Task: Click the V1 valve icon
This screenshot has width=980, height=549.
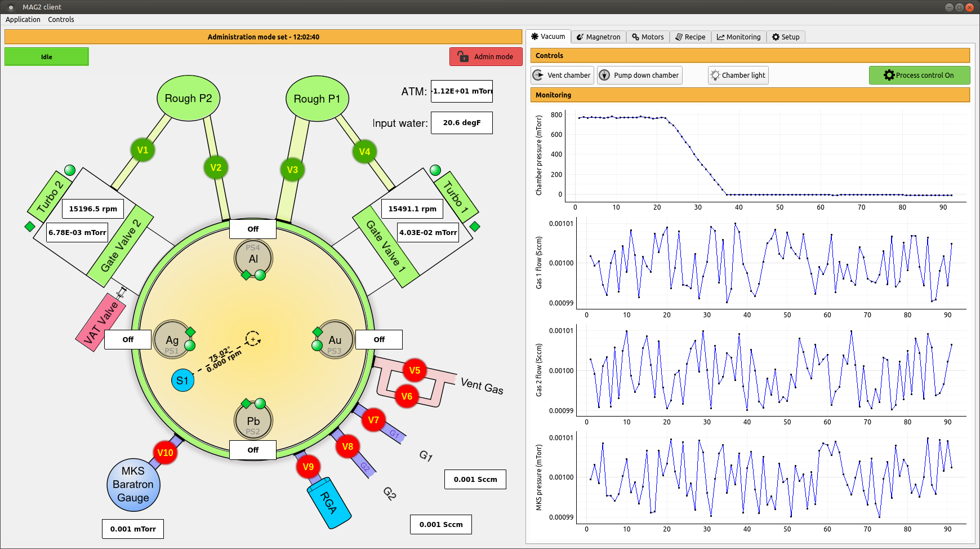Action: (142, 150)
